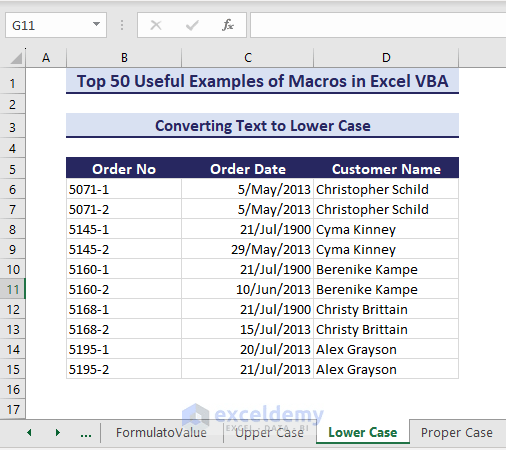
Task: Click the Converting Text to Lower Case cell
Action: (262, 126)
